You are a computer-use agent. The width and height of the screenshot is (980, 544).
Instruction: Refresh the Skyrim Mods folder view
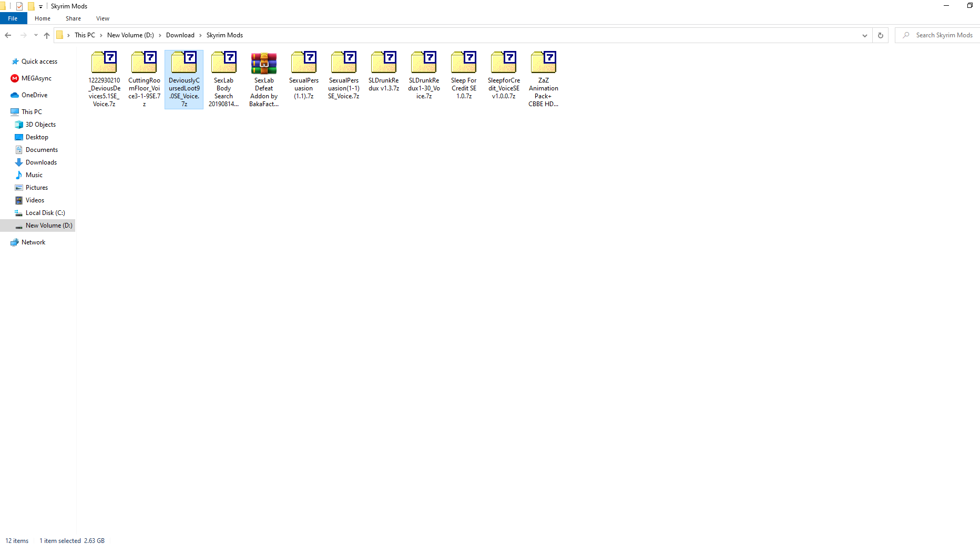coord(881,35)
